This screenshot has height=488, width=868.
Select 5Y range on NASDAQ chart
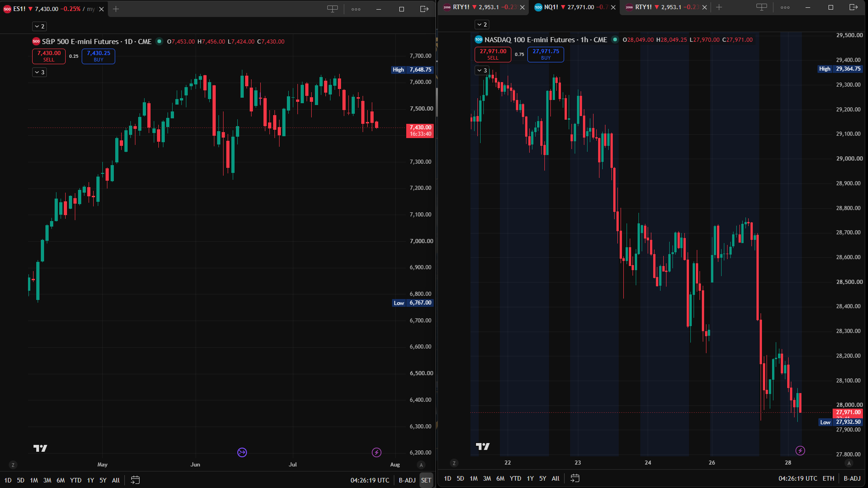(543, 478)
